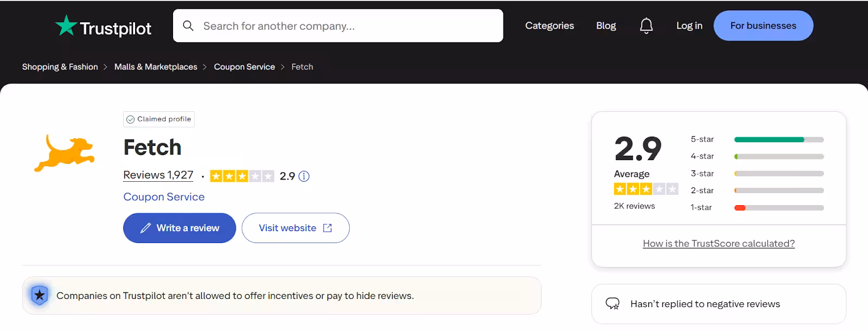Viewport: 868px width, 331px height.
Task: Click the search magnifier icon
Action: [x=188, y=26]
